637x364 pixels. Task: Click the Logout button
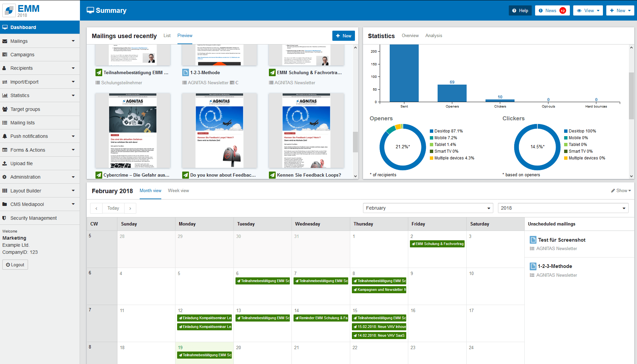point(15,265)
